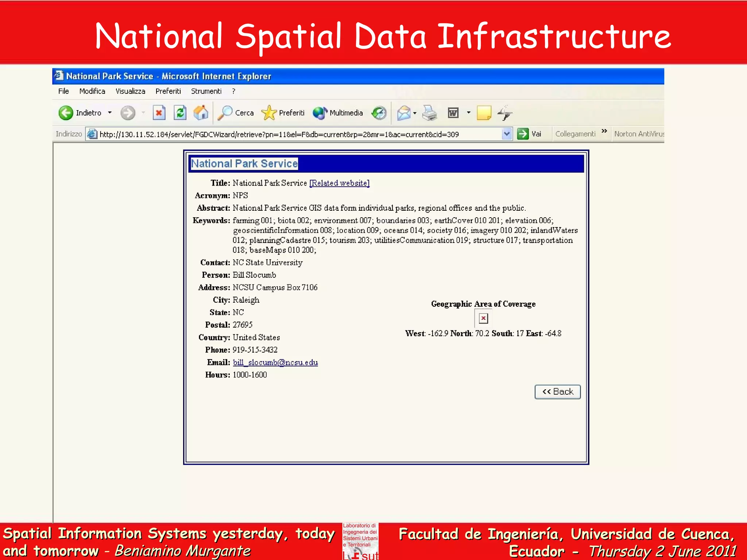Expand the Word edit dropdown arrow
Viewport: 747px width, 560px height.
(x=469, y=113)
